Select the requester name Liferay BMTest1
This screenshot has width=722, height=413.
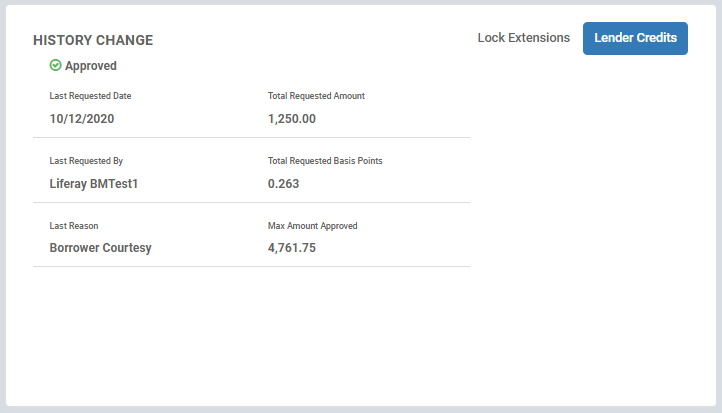(94, 184)
